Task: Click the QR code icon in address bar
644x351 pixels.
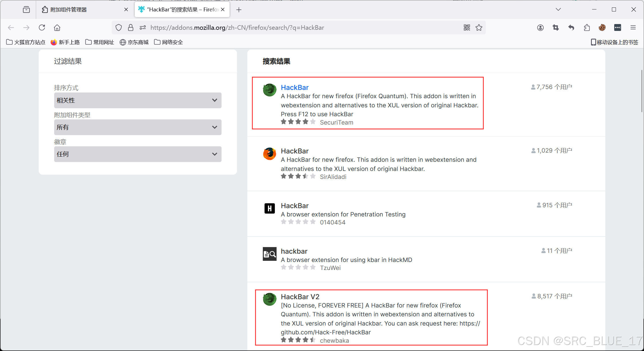Action: (467, 27)
